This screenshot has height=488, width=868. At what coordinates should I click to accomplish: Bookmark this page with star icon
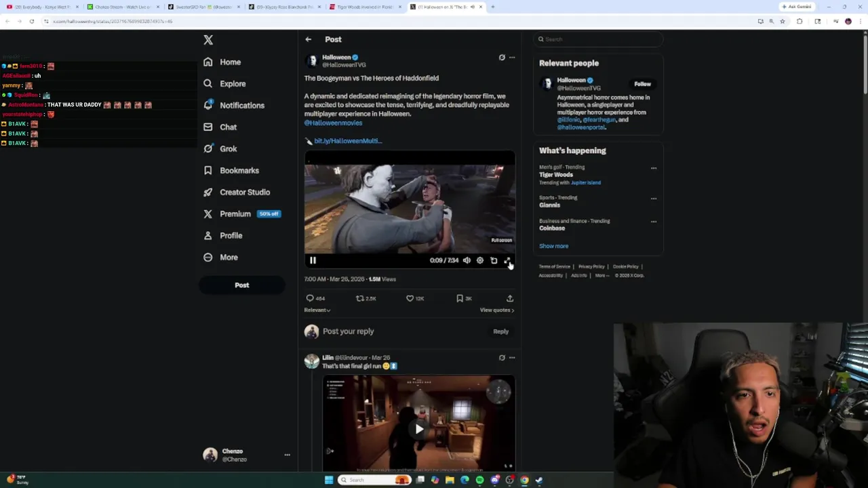click(782, 21)
